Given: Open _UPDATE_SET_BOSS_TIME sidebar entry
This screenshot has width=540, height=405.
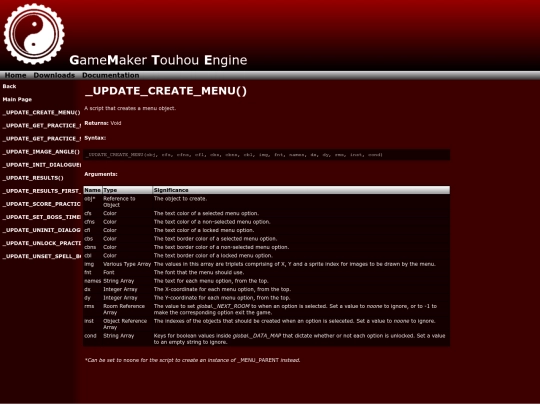Looking at the screenshot, I should click(x=42, y=217).
